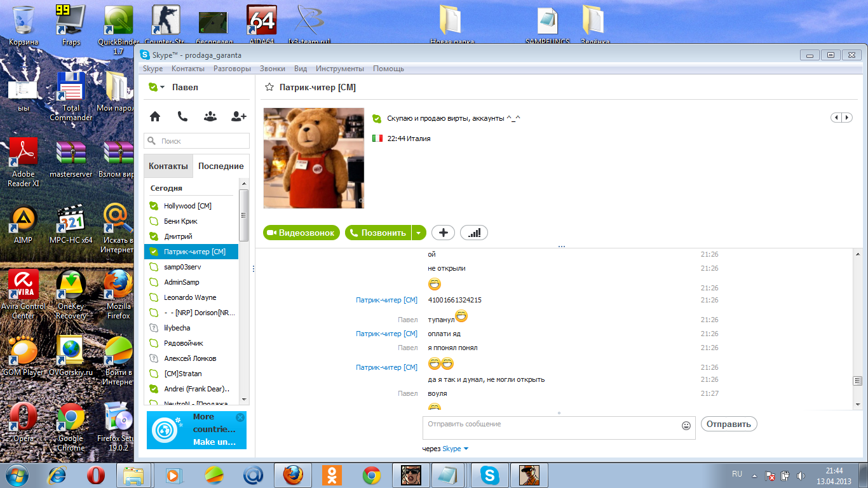
Task: Click the Skype icon in the taskbar
Action: [489, 475]
